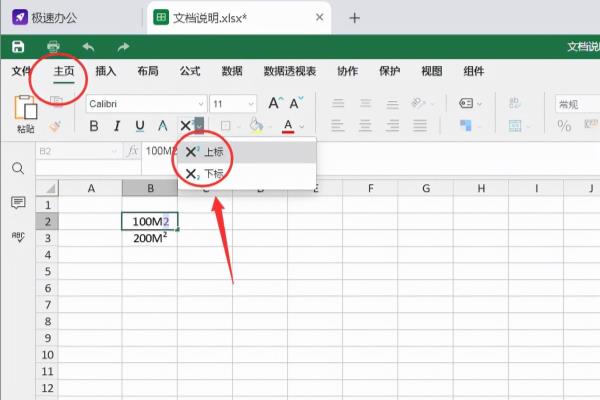The height and width of the screenshot is (400, 600).
Task: Open the 数据透视表 tab
Action: click(x=290, y=71)
